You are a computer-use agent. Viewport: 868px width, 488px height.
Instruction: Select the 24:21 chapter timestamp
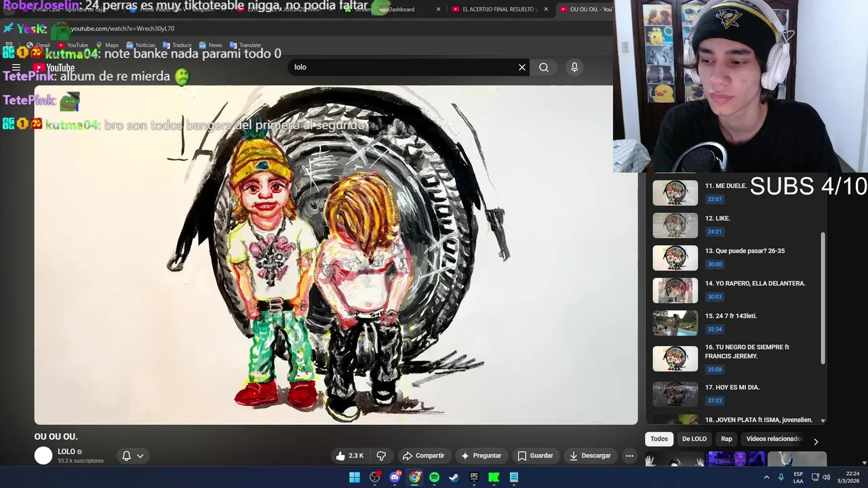(715, 232)
